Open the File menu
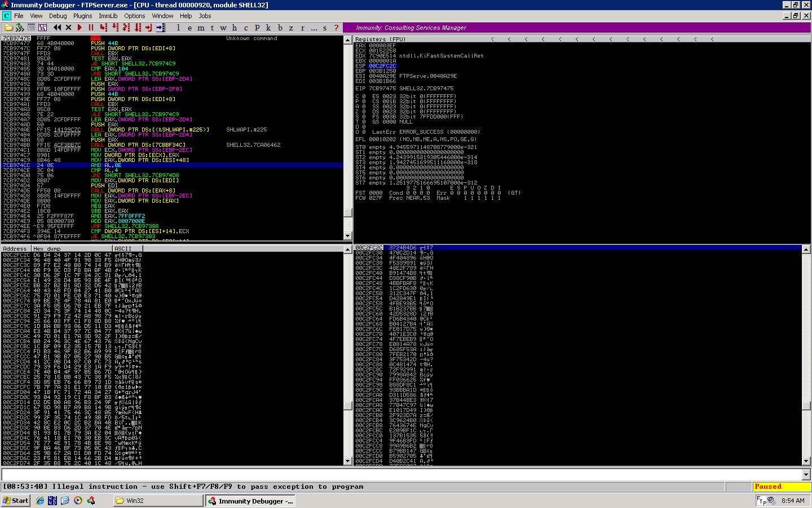This screenshot has width=812, height=508. [19, 16]
